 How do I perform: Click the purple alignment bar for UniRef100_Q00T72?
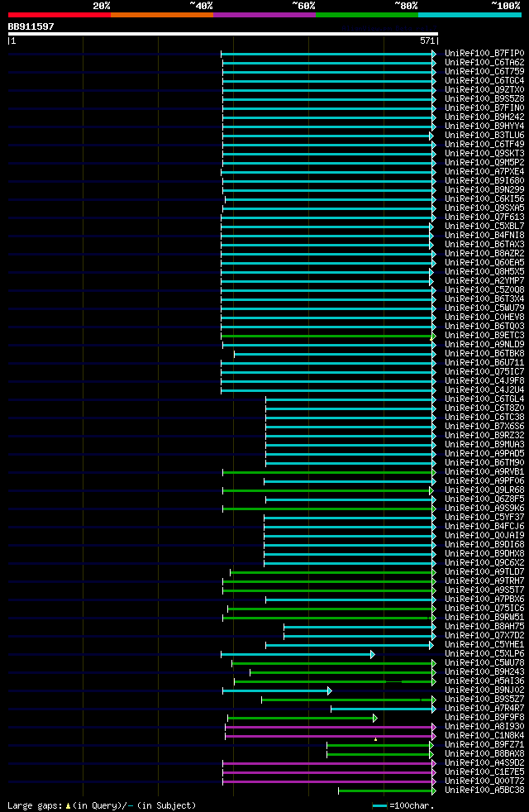pyautogui.click(x=329, y=781)
